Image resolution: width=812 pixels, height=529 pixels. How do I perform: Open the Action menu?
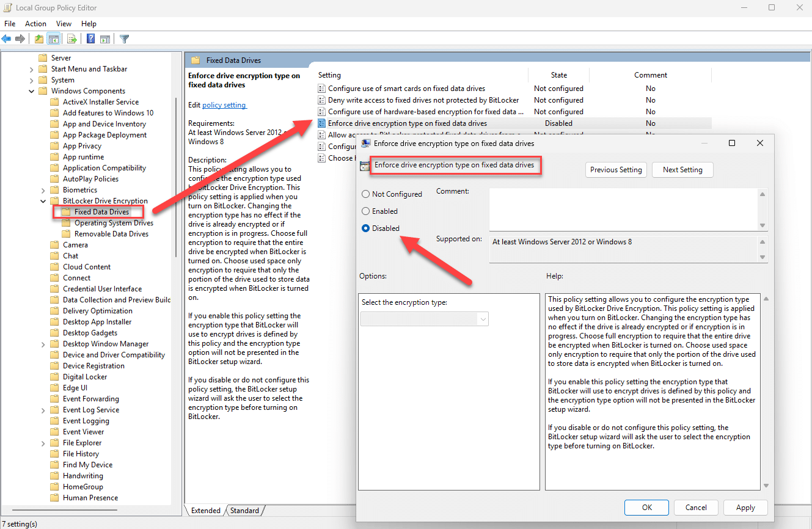[35, 23]
